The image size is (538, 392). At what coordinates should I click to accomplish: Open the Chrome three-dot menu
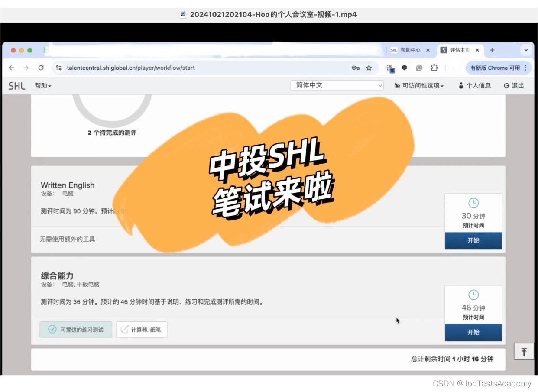coord(525,68)
